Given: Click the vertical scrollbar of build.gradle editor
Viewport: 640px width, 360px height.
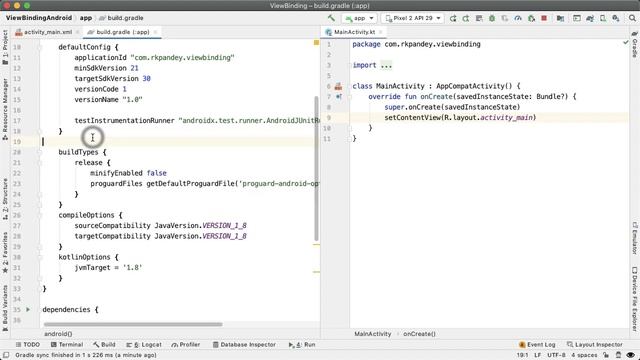Looking at the screenshot, I should point(316,169).
